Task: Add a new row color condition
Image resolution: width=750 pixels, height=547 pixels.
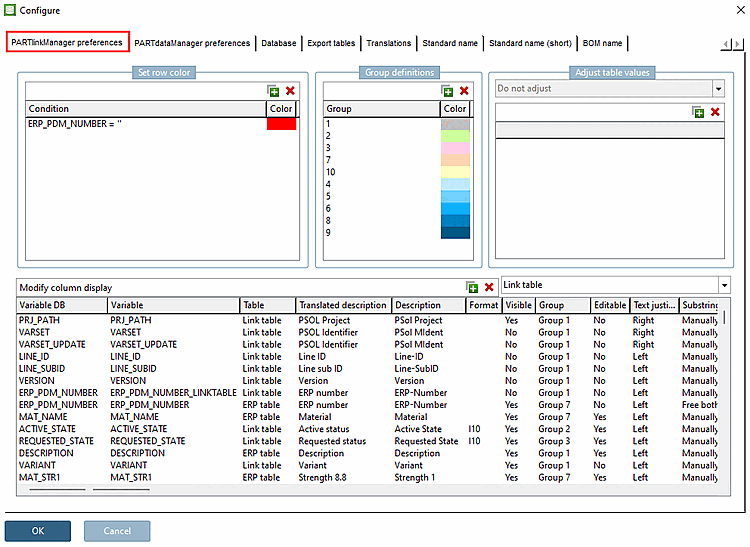Action: pos(274,91)
